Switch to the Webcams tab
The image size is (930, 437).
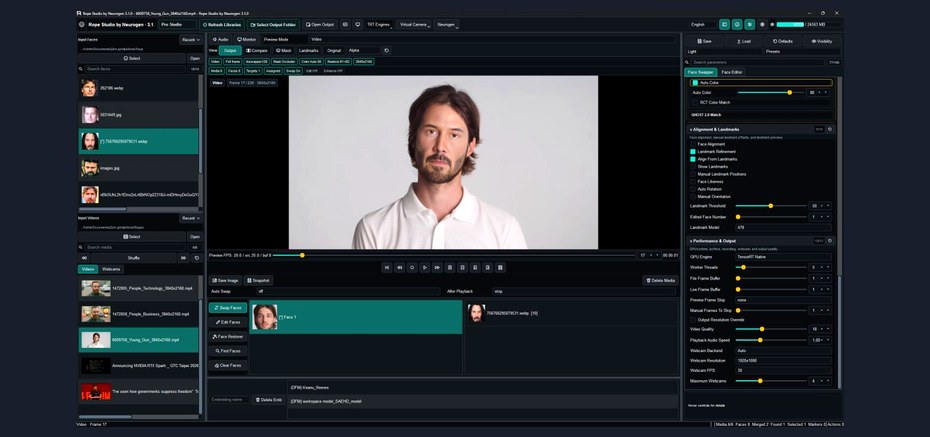111,269
